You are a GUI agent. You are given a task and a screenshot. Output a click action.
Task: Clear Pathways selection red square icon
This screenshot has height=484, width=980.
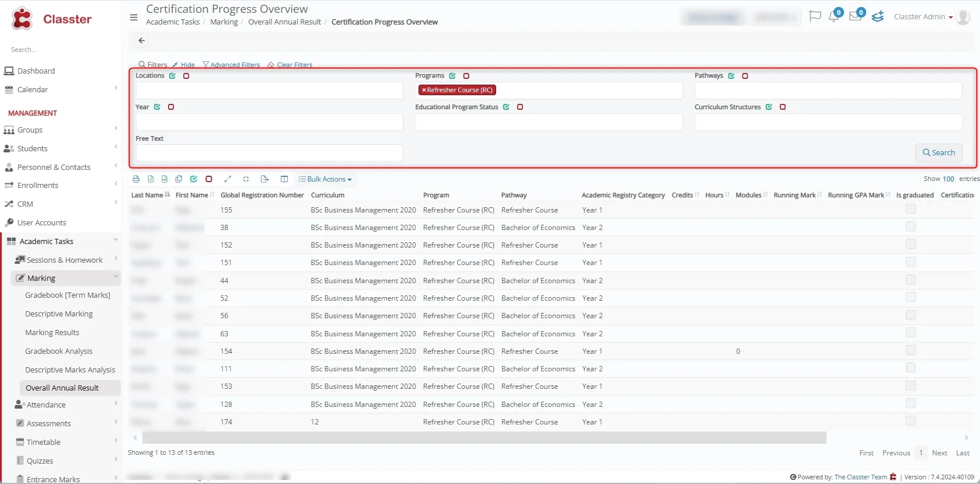(745, 76)
